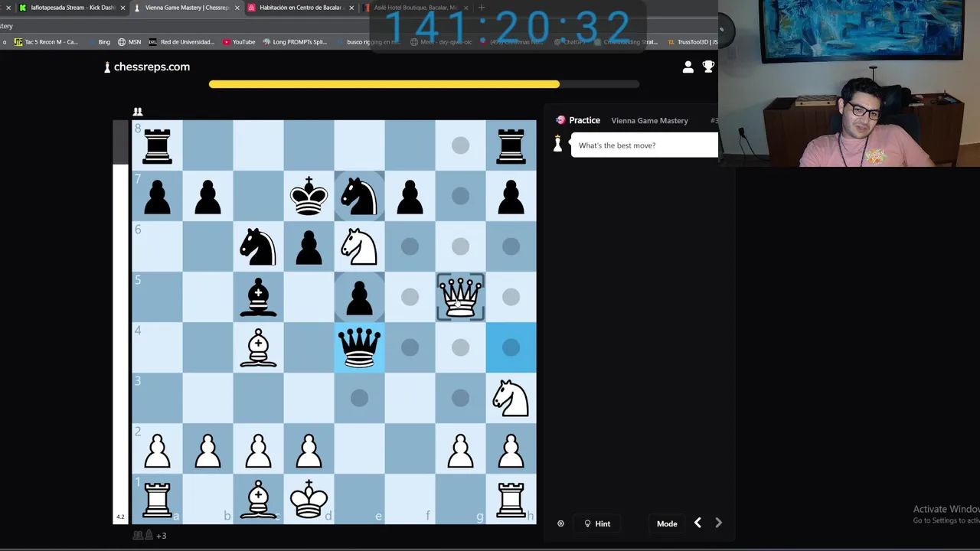Select the white rook on a1

pyautogui.click(x=157, y=499)
